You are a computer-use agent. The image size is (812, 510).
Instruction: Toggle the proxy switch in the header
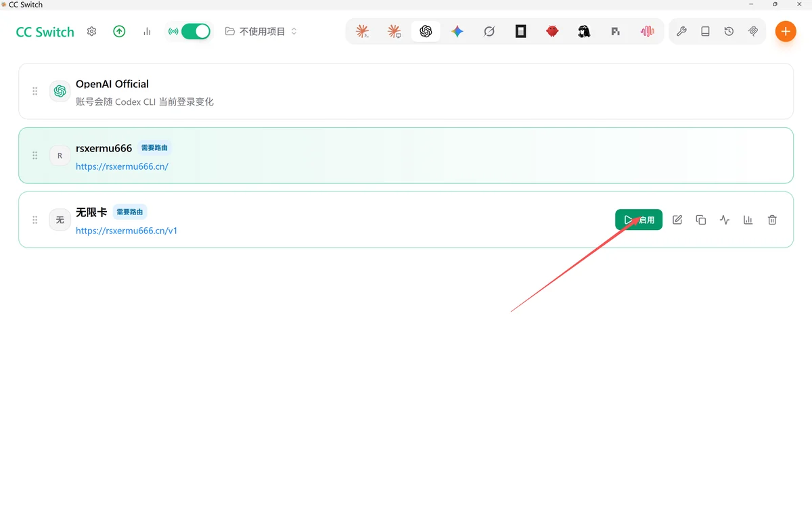(x=196, y=31)
